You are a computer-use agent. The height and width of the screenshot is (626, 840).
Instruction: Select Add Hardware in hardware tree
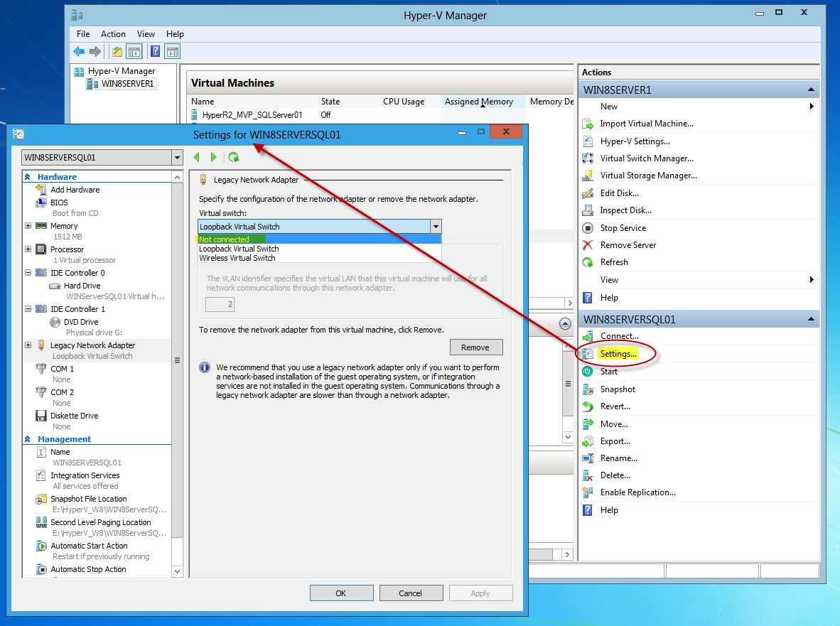[75, 190]
